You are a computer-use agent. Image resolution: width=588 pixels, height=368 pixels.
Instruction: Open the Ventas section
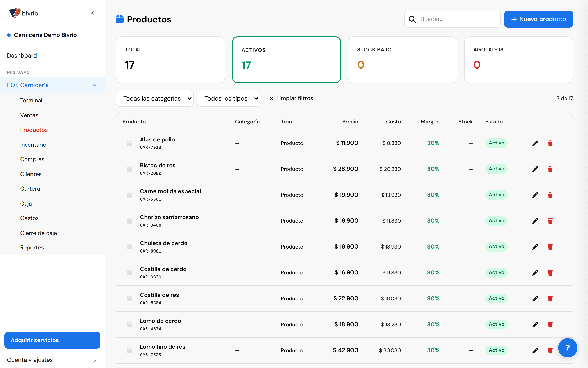tap(29, 115)
